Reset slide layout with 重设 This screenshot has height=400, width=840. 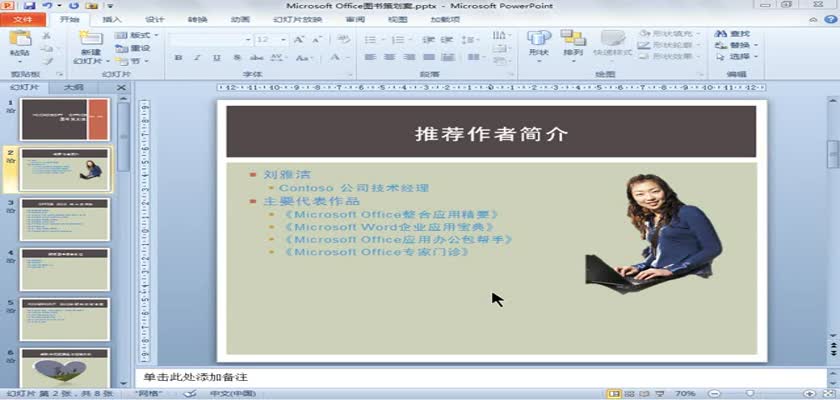click(133, 48)
